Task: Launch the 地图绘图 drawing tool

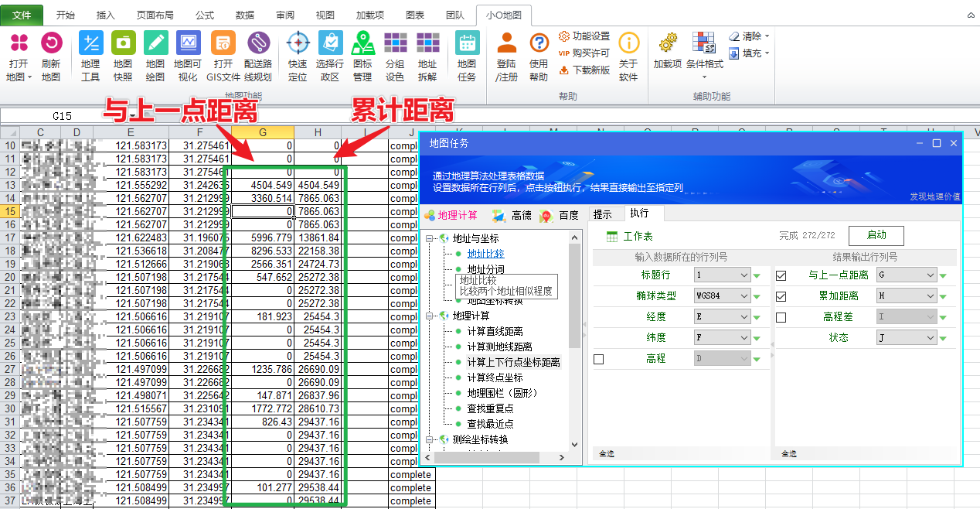Action: point(155,56)
